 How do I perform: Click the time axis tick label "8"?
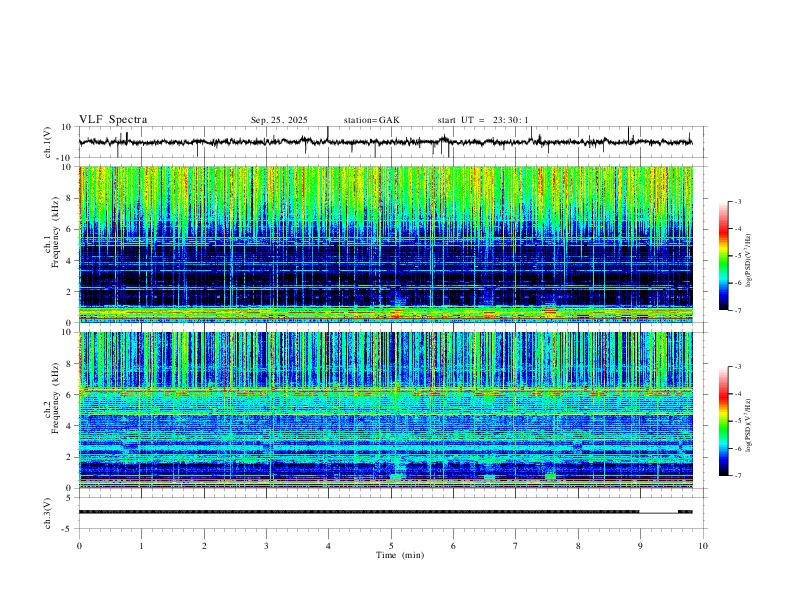(x=578, y=546)
